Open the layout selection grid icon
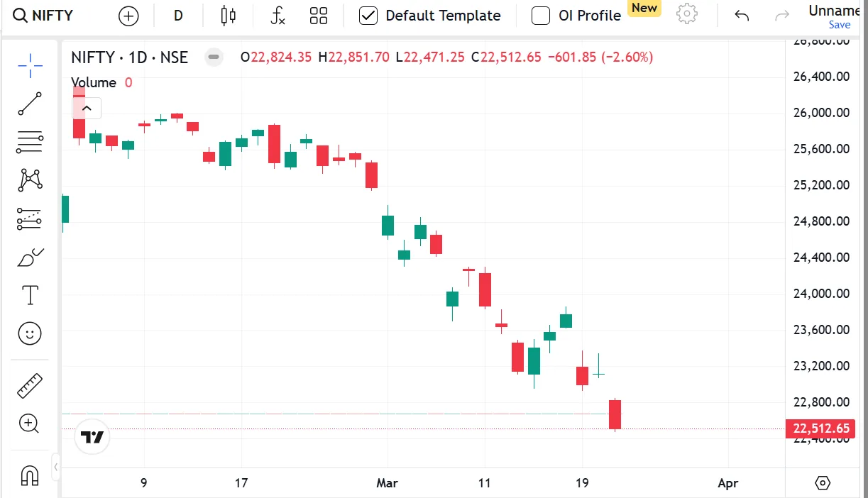This screenshot has width=868, height=498. coord(318,15)
